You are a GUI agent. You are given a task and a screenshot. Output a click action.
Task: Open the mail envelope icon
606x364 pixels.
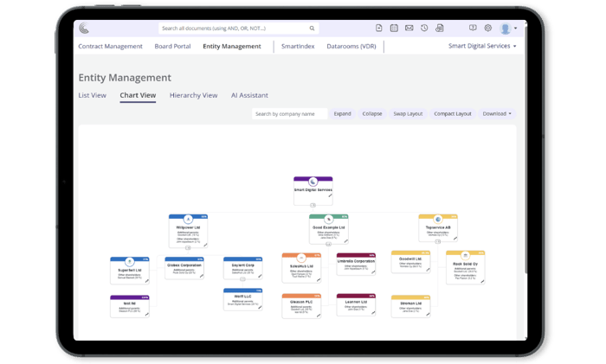click(409, 28)
